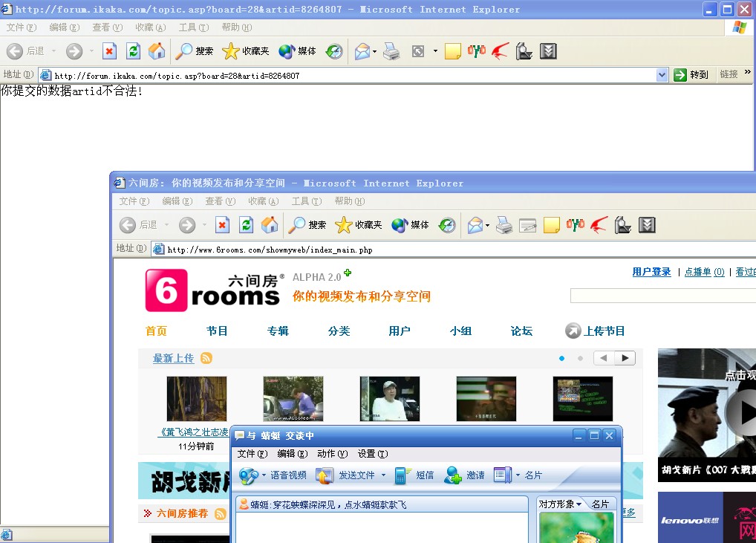
Task: Click 搜索 search icon in the forum.ikaka toolbar
Action: tap(183, 51)
